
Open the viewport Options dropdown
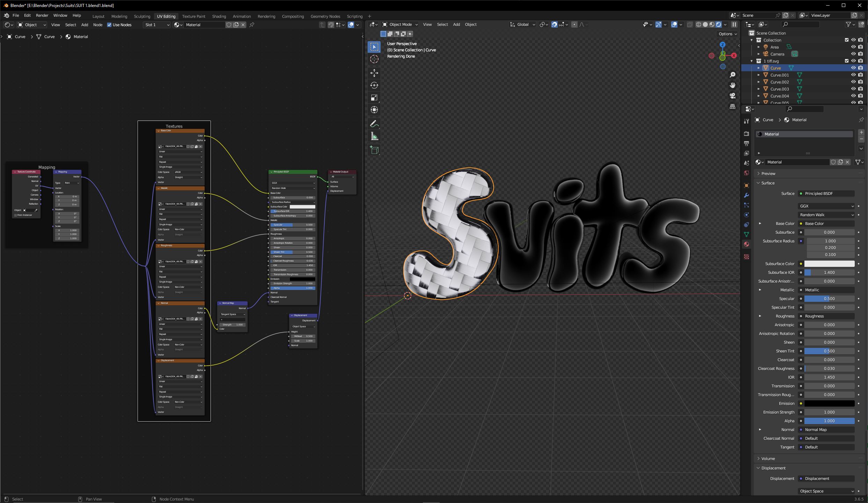(728, 34)
